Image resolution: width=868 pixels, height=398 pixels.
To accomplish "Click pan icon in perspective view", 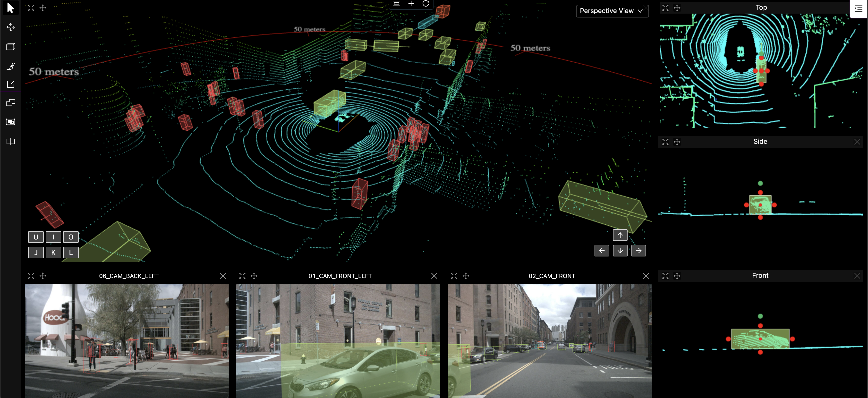I will (43, 8).
